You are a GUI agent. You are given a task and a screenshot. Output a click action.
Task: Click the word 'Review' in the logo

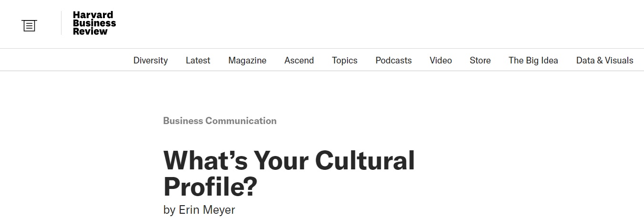coord(91,31)
